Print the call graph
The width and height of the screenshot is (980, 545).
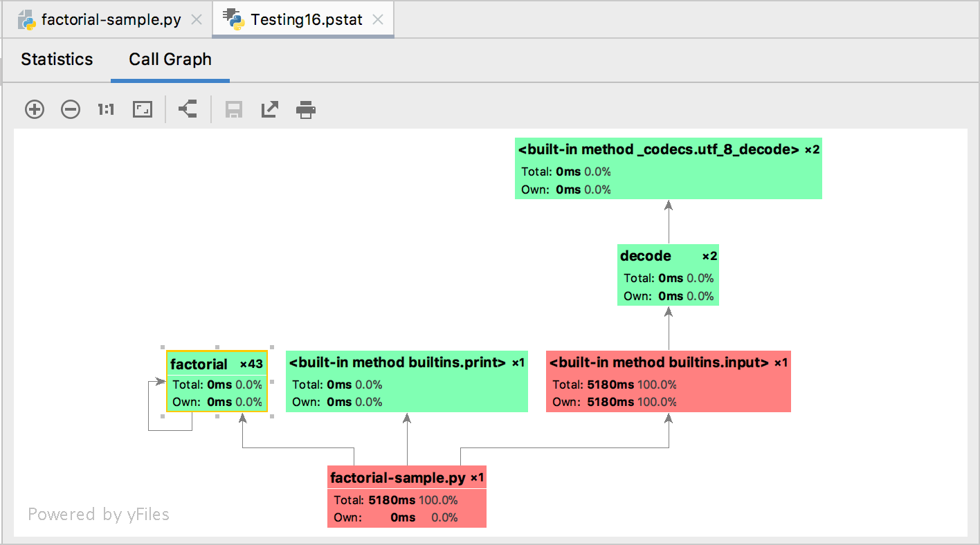coord(305,109)
